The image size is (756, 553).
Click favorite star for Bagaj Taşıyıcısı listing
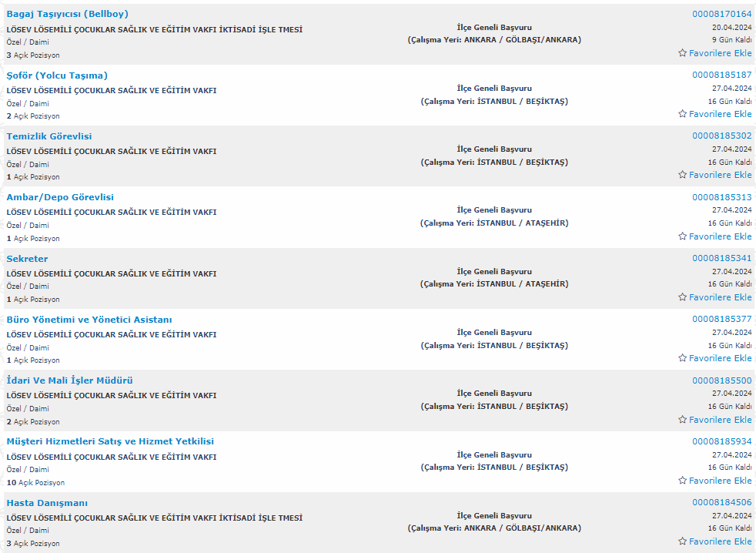682,53
